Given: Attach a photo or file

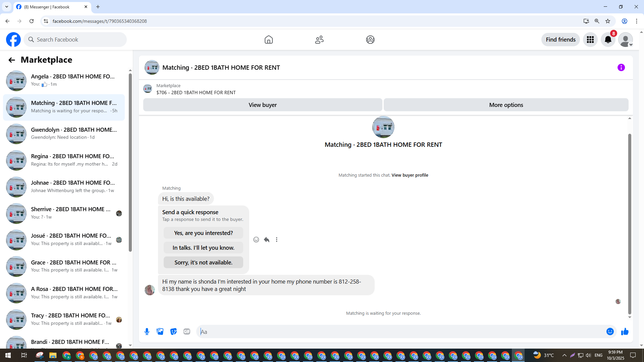Looking at the screenshot, I should click(160, 332).
